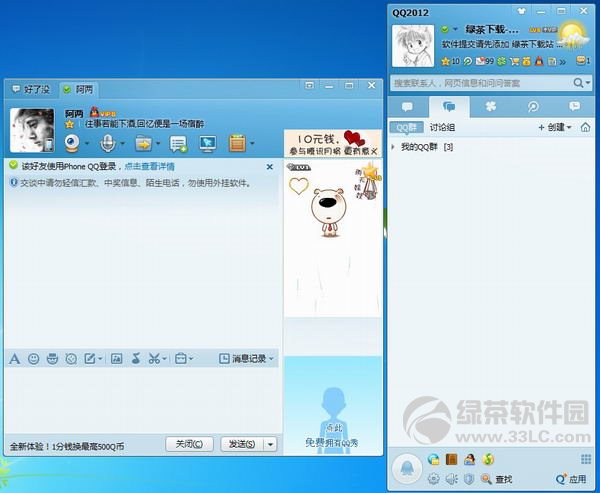Expand the screenshot scissors options arrow

(x=164, y=359)
